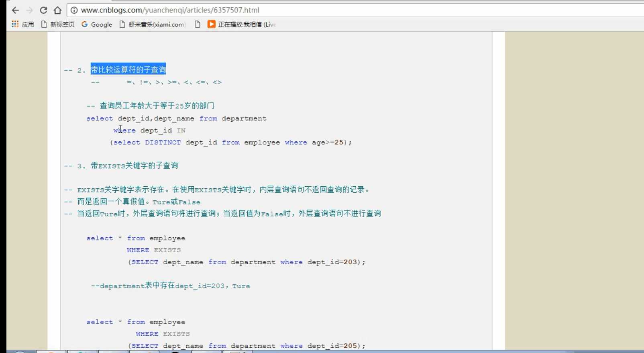This screenshot has width=644, height=353.
Task: Click subquery line with age>=25
Action: (x=231, y=143)
